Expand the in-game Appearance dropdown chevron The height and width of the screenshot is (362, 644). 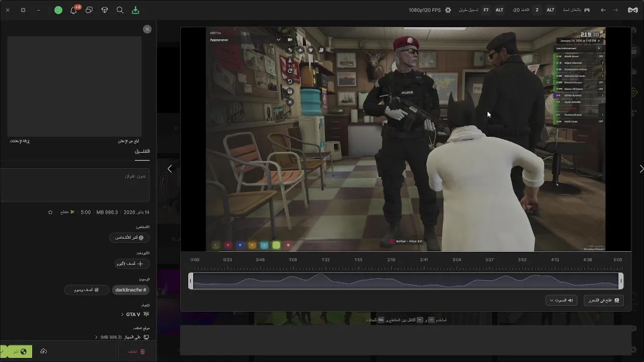(x=278, y=40)
